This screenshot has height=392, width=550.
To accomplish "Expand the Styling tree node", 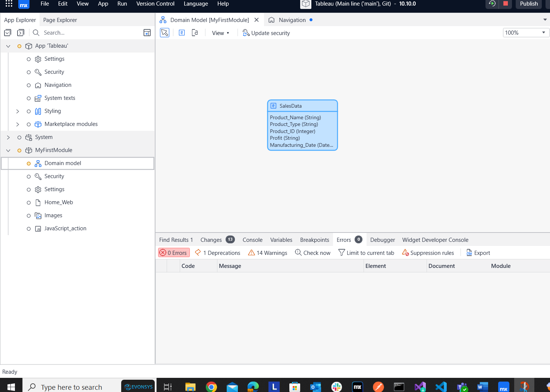I will (18, 111).
